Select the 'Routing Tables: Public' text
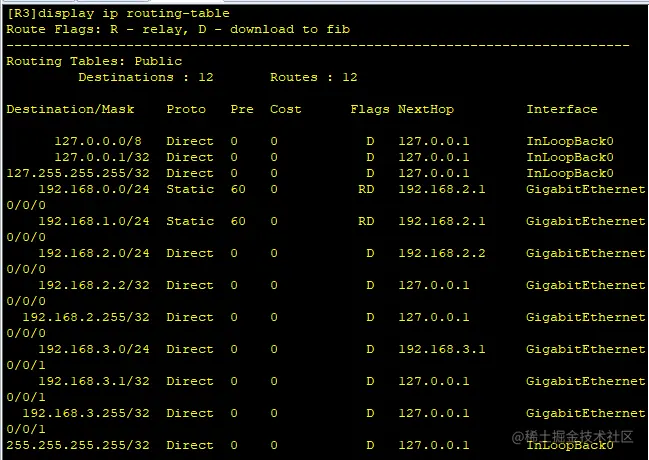Screen dimensions: 649x460 click(x=94, y=61)
